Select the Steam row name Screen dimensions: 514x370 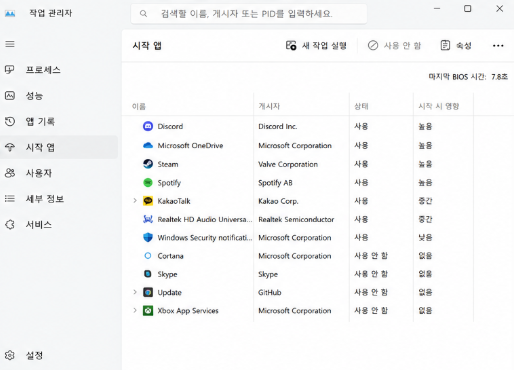[168, 164]
